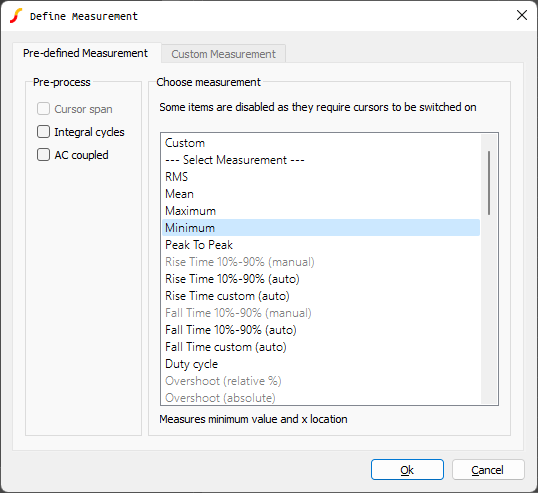Close the Define Measurement dialog
The width and height of the screenshot is (538, 493).
[x=522, y=15]
